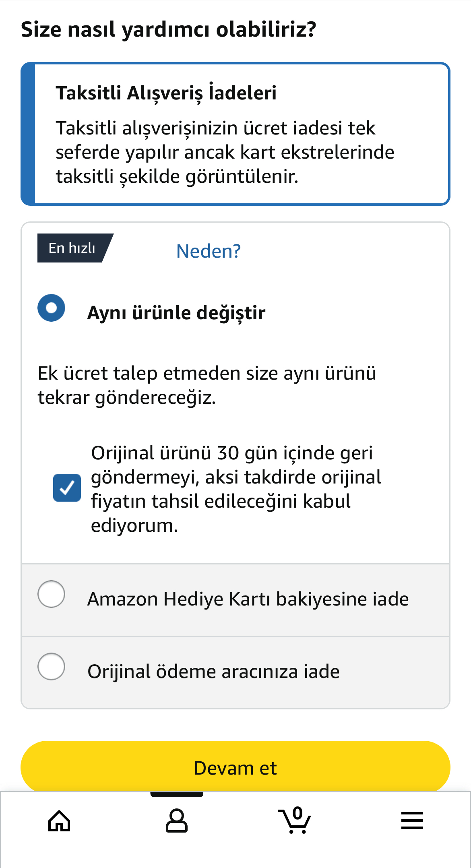Image resolution: width=471 pixels, height=868 pixels.
Task: Open the account profile icon
Action: pyautogui.click(x=177, y=820)
